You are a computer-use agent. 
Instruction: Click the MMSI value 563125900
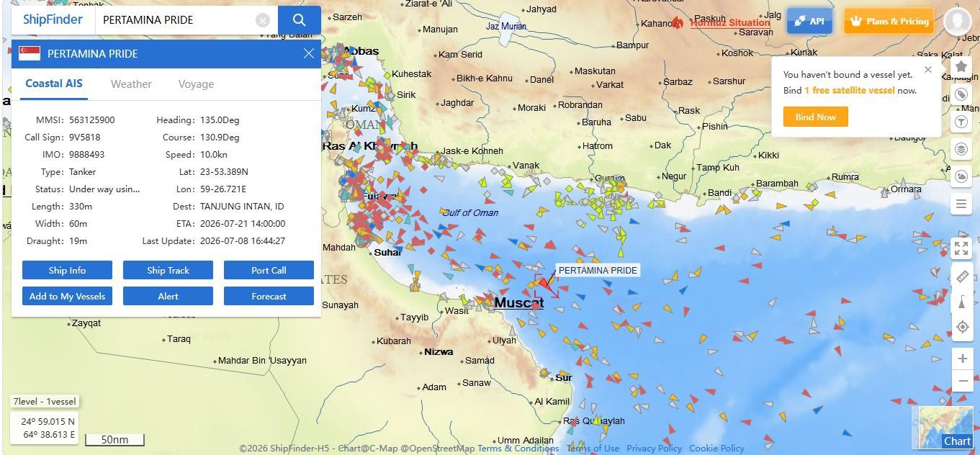pyautogui.click(x=92, y=120)
